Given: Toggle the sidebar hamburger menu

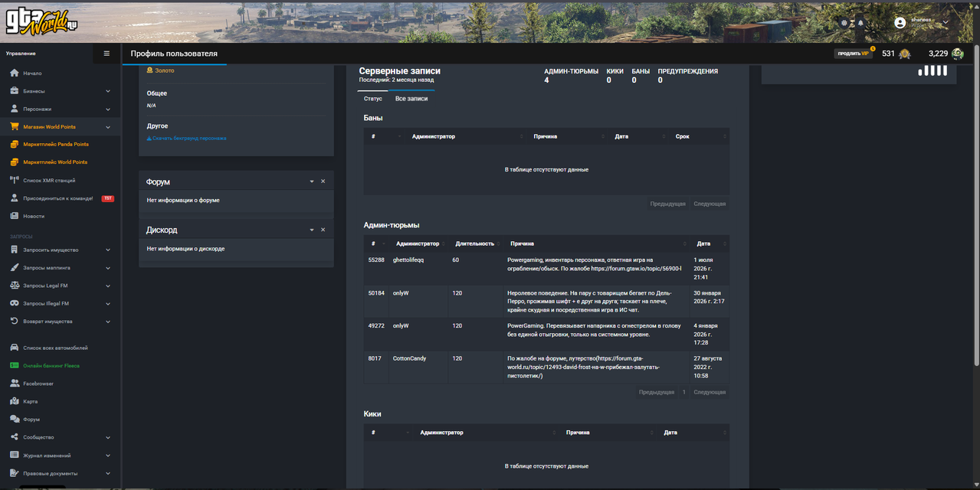Looking at the screenshot, I should [107, 54].
